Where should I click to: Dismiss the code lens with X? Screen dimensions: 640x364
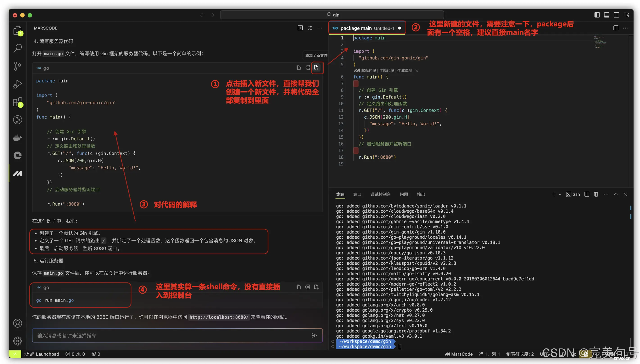point(417,71)
